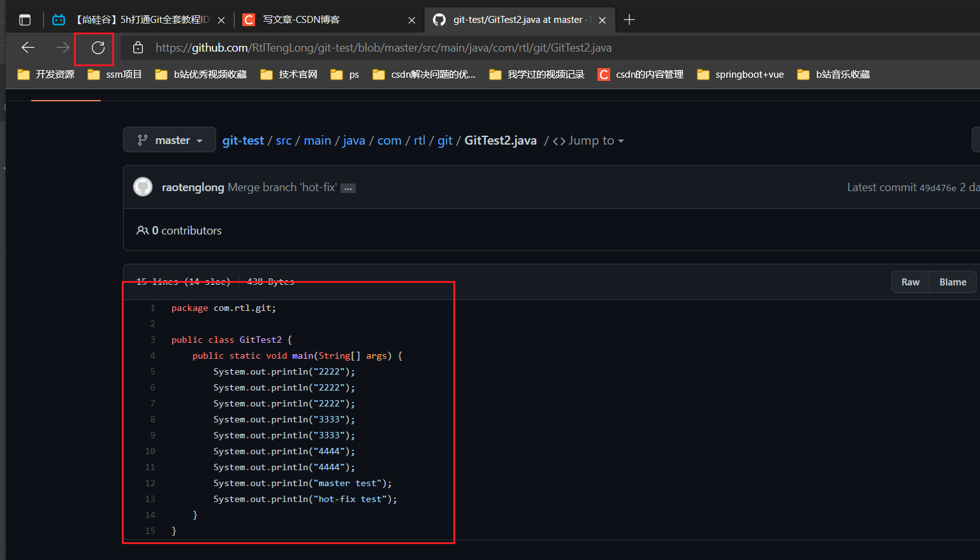Open the b站优秀视频收藏 bookmark folder
Viewport: 980px width, 560px height.
coord(201,75)
